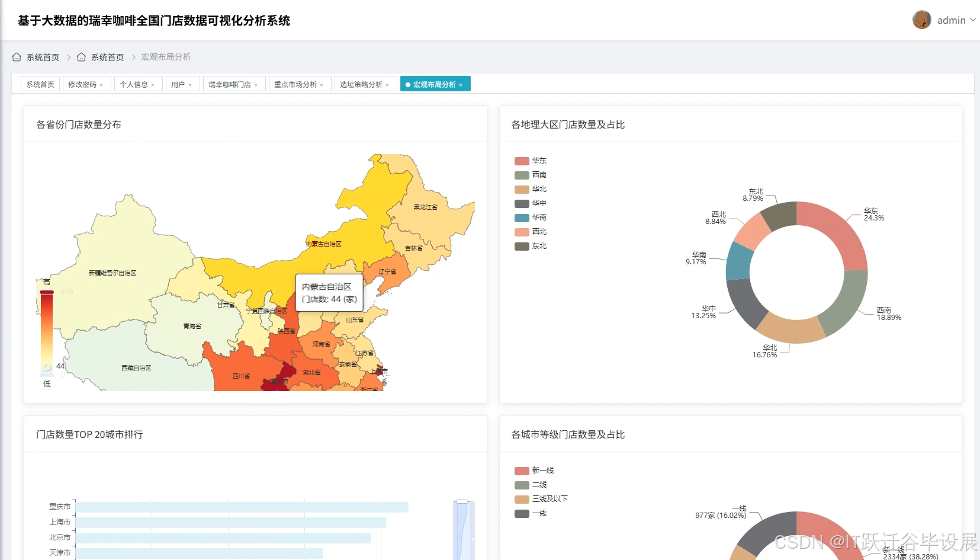This screenshot has height=560, width=980.
Task: Close the 宏观布局分析 tab
Action: pos(461,85)
